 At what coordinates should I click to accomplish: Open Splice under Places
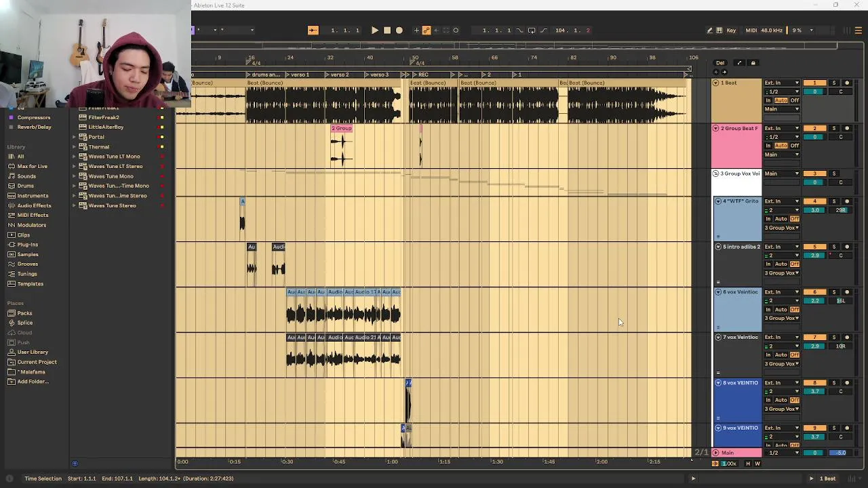24,323
